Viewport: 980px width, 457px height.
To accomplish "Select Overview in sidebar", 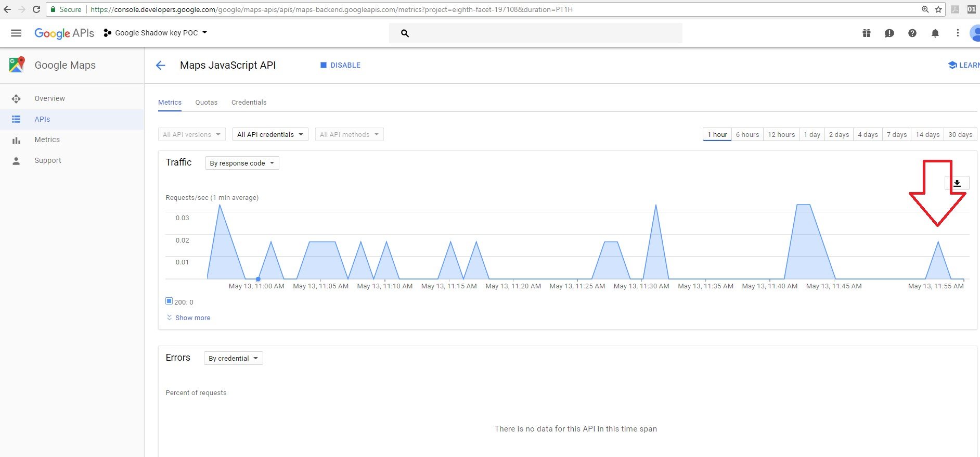I will 72,98.
